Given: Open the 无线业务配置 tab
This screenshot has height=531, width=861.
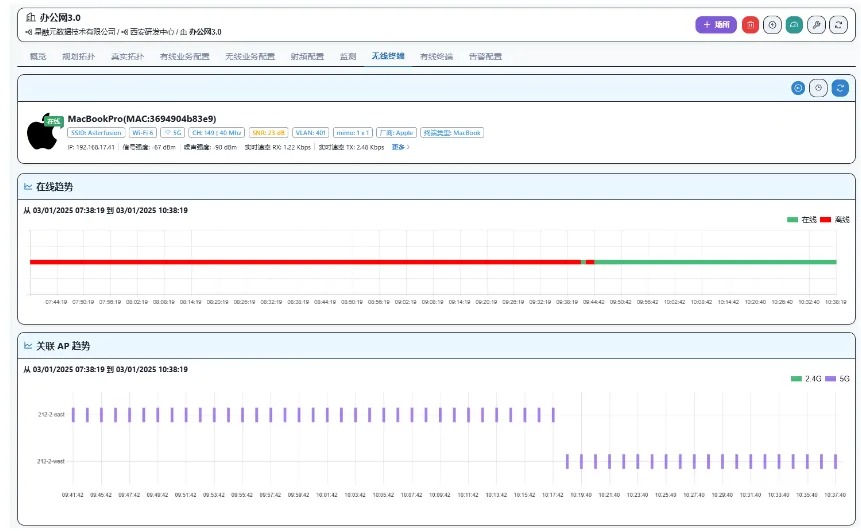Looking at the screenshot, I should (250, 56).
